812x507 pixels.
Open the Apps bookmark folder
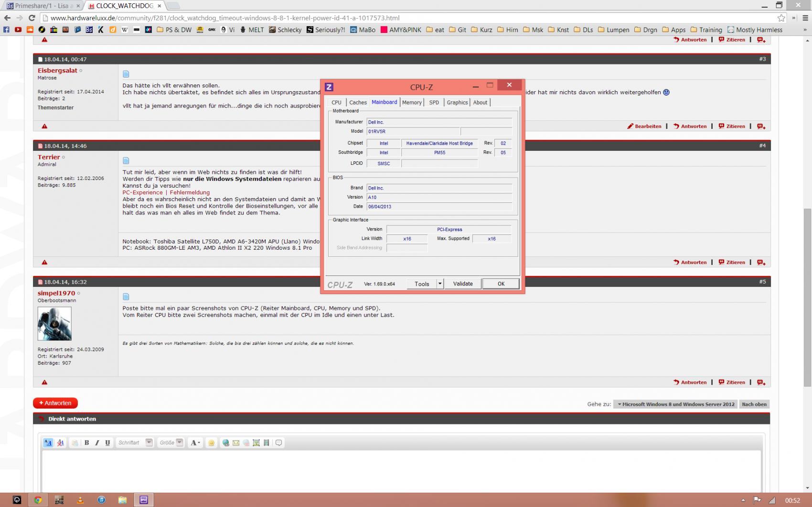pos(673,30)
